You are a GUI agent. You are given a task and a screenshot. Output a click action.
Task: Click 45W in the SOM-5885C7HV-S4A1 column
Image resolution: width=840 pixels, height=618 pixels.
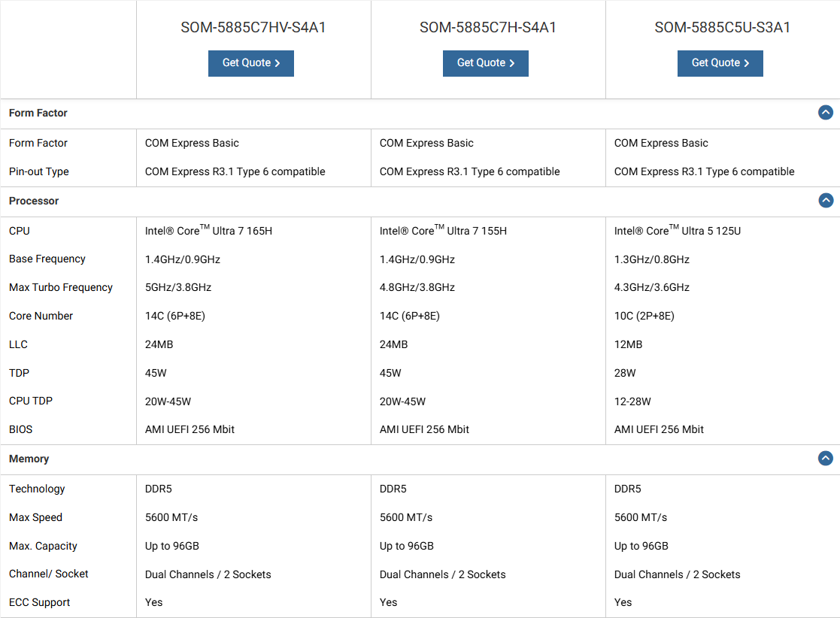point(156,373)
